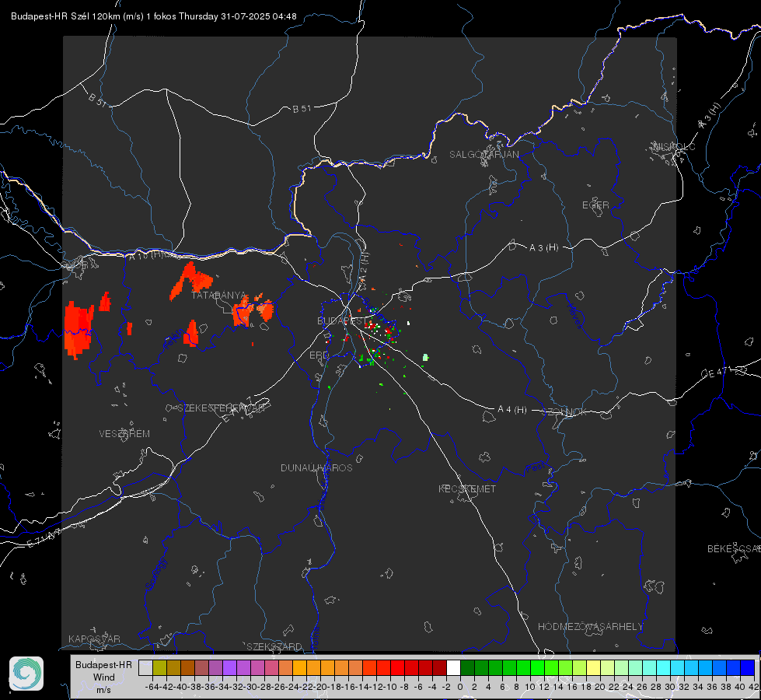The width and height of the screenshot is (761, 700).
Task: Select the pink swatch between -28 and -26
Action: 272,667
